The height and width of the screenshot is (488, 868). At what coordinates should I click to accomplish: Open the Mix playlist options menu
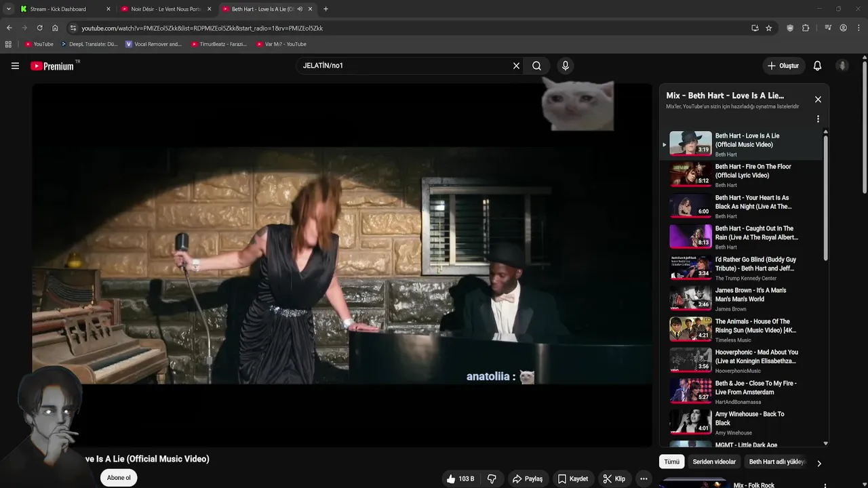click(x=818, y=119)
